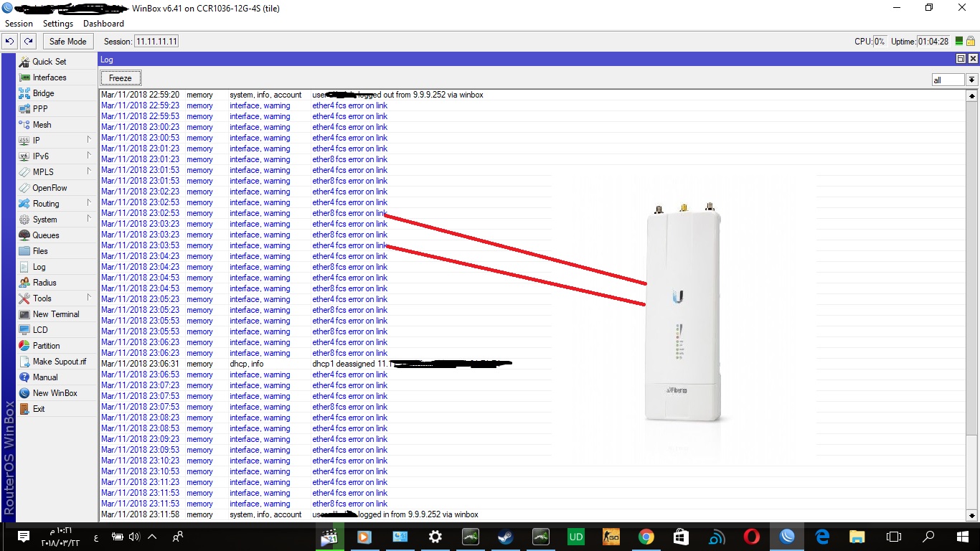Open Opera browser from the taskbar
Image resolution: width=980 pixels, height=551 pixels.
pos(752,537)
